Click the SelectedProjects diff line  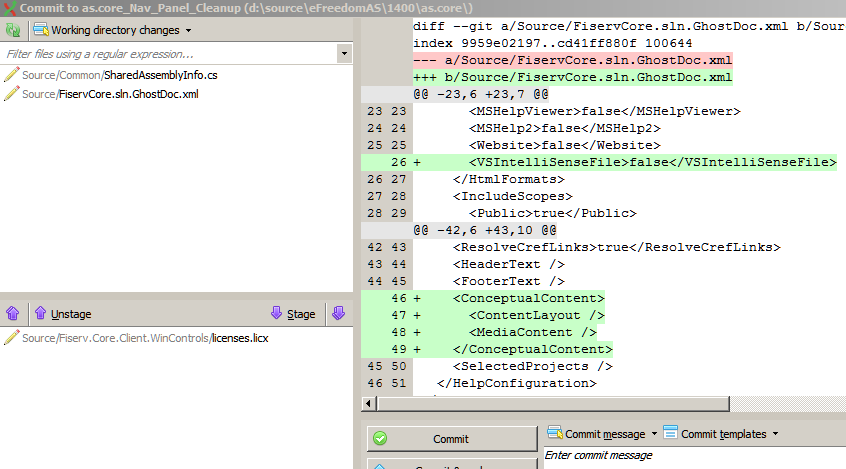(533, 366)
